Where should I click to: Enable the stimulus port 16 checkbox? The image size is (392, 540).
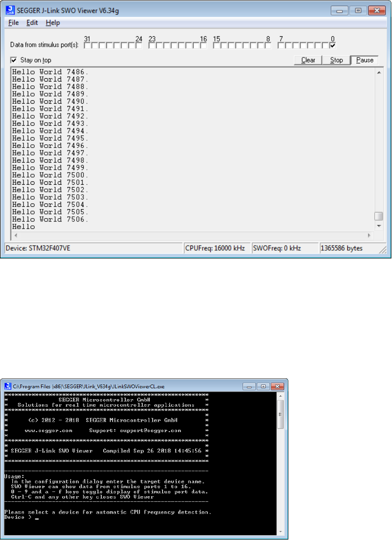(204, 46)
